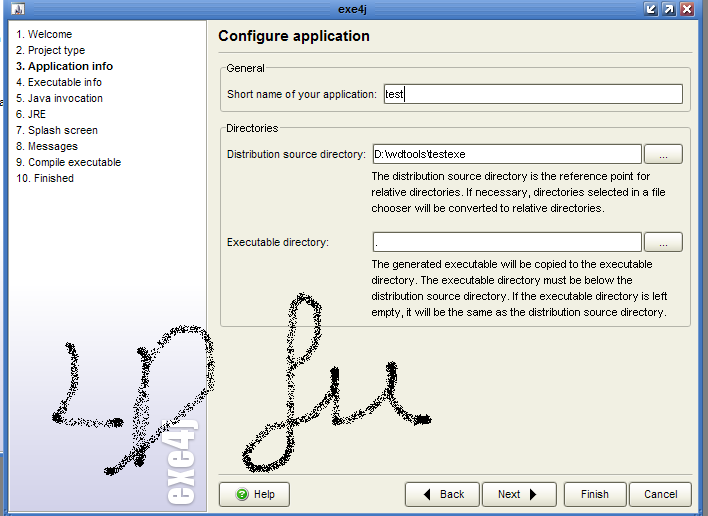708x516 pixels.
Task: Minimize the exe4j window
Action: (x=651, y=9)
